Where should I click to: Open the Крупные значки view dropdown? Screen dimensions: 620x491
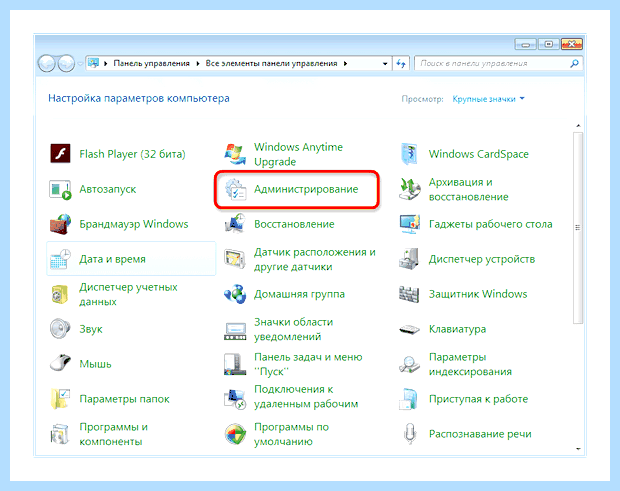click(x=488, y=99)
